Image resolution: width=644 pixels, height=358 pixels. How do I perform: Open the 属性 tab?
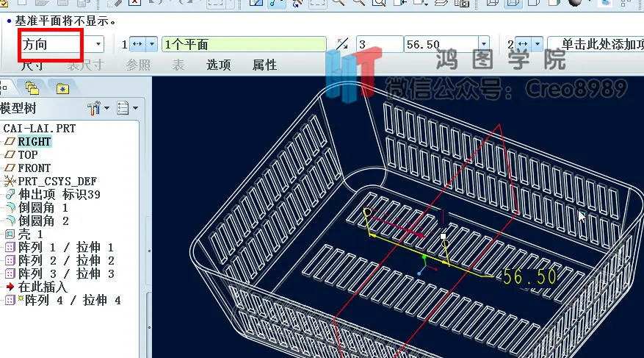tap(264, 65)
